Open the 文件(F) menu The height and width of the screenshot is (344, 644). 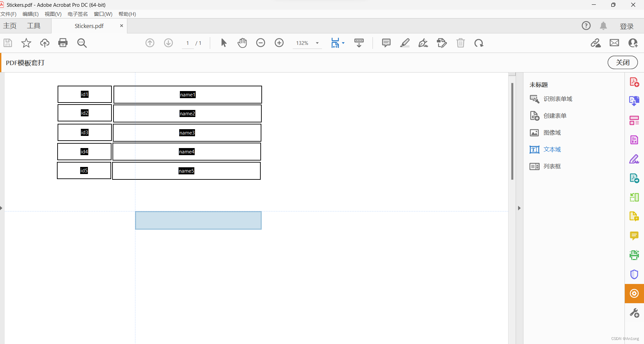click(8, 14)
